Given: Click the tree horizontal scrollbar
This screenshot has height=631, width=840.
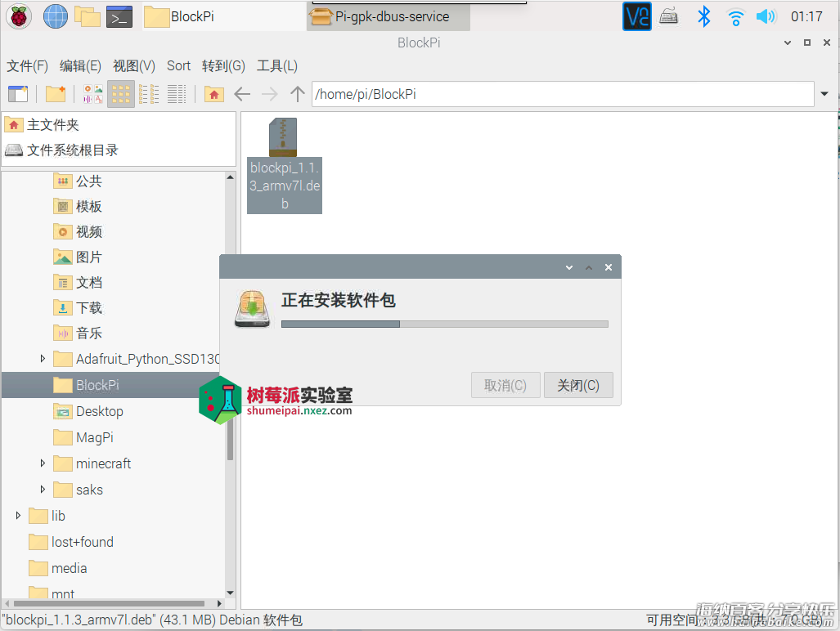Looking at the screenshot, I should coord(110,603).
